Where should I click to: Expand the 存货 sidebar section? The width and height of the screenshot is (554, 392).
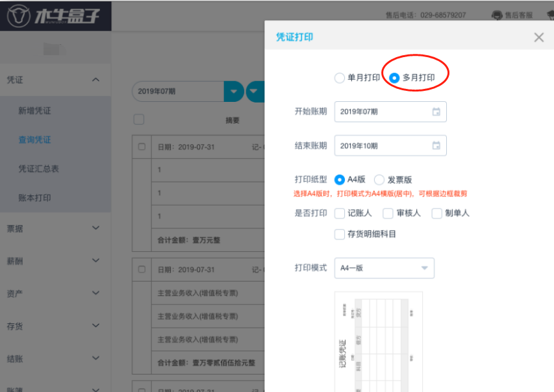95,325
